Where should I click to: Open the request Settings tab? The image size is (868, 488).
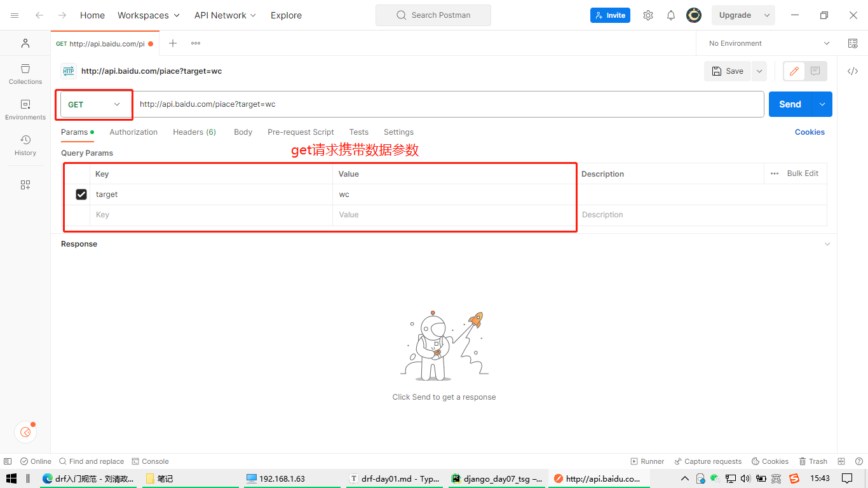(398, 132)
